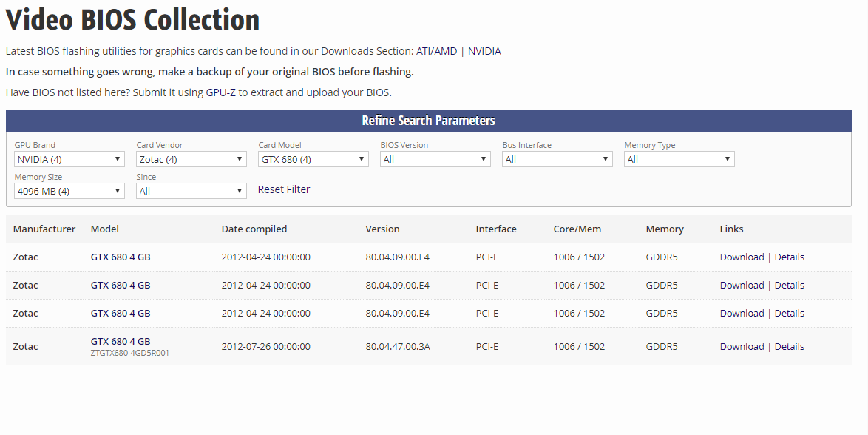The width and height of the screenshot is (868, 435).
Task: Click the GPU Brand field label
Action: [x=35, y=145]
